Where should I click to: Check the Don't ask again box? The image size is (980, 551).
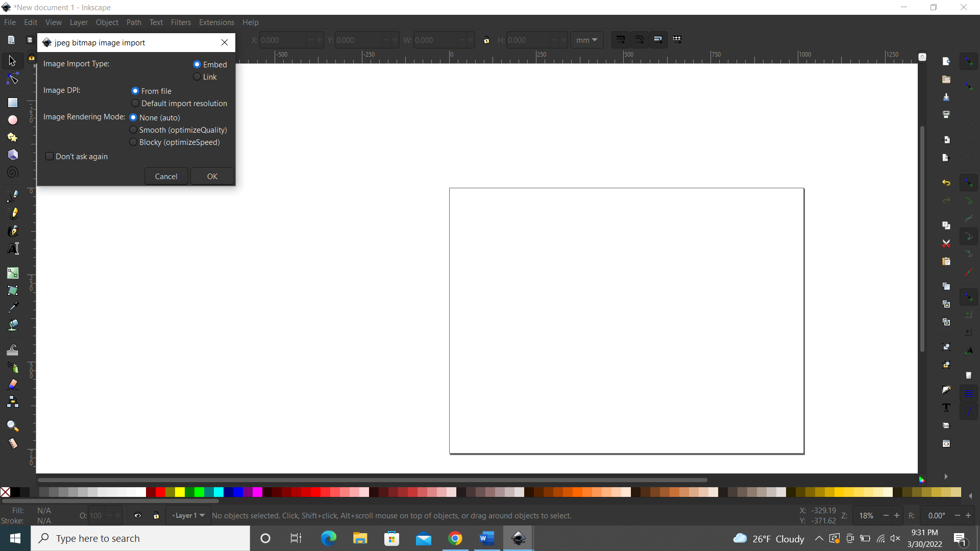coord(50,156)
